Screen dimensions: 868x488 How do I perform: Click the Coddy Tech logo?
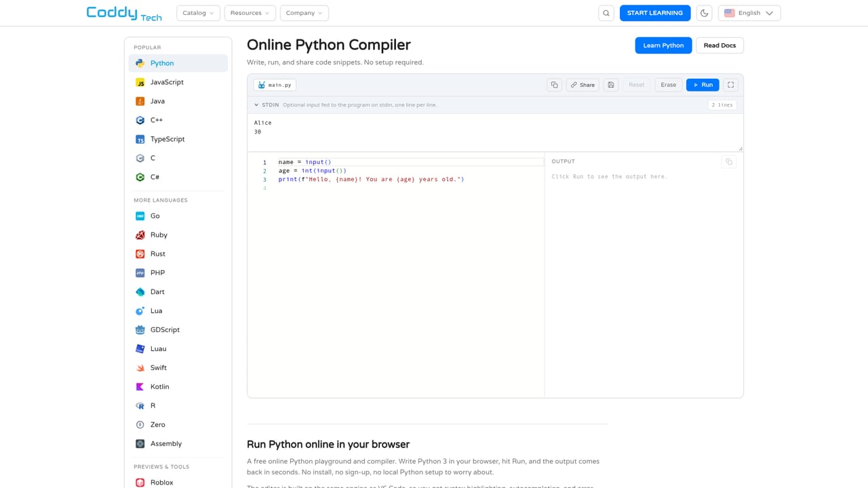click(124, 13)
